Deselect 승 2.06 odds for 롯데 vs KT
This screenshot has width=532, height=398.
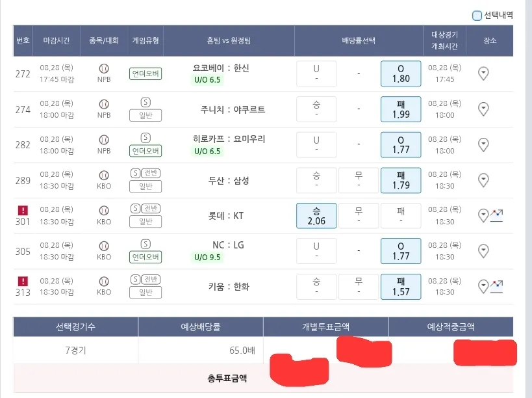tap(316, 216)
